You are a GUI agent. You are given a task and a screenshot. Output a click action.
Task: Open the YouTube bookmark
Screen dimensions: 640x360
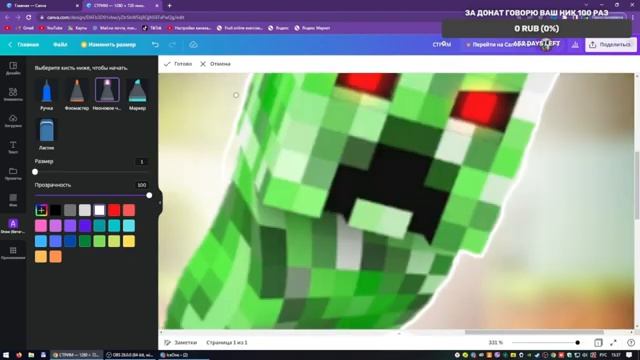point(51,28)
